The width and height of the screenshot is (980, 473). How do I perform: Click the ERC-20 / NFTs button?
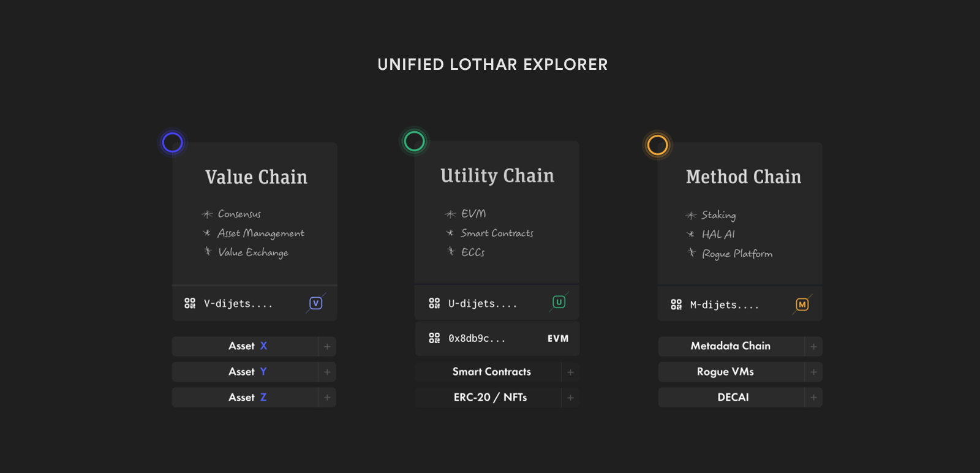point(489,398)
